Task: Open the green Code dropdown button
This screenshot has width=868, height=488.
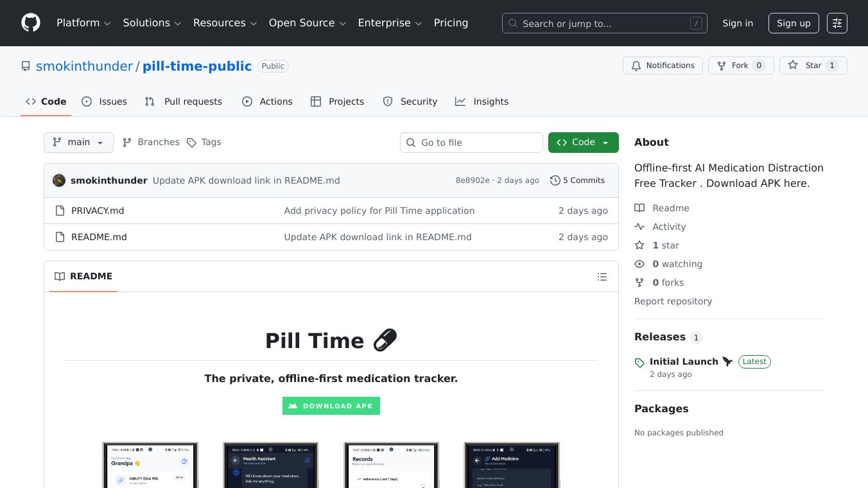Action: [x=584, y=143]
